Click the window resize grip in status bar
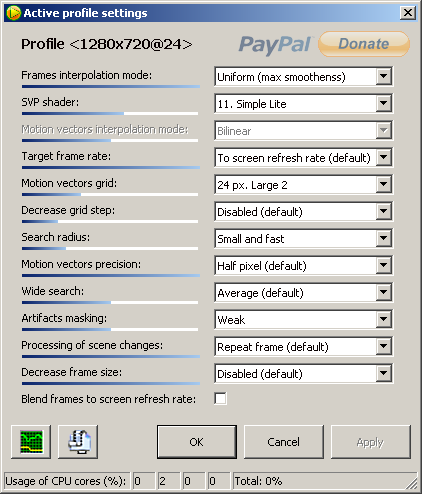 [x=412, y=484]
